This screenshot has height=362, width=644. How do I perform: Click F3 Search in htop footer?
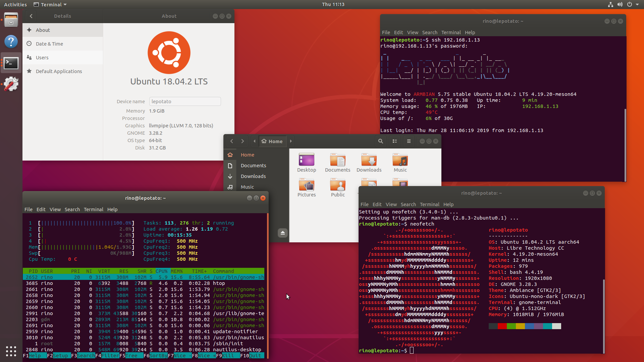pos(83,356)
